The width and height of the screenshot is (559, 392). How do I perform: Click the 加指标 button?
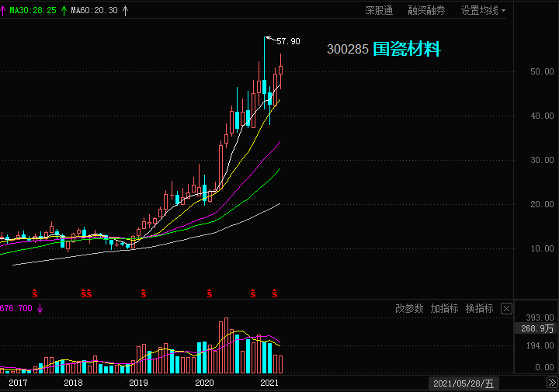(444, 309)
